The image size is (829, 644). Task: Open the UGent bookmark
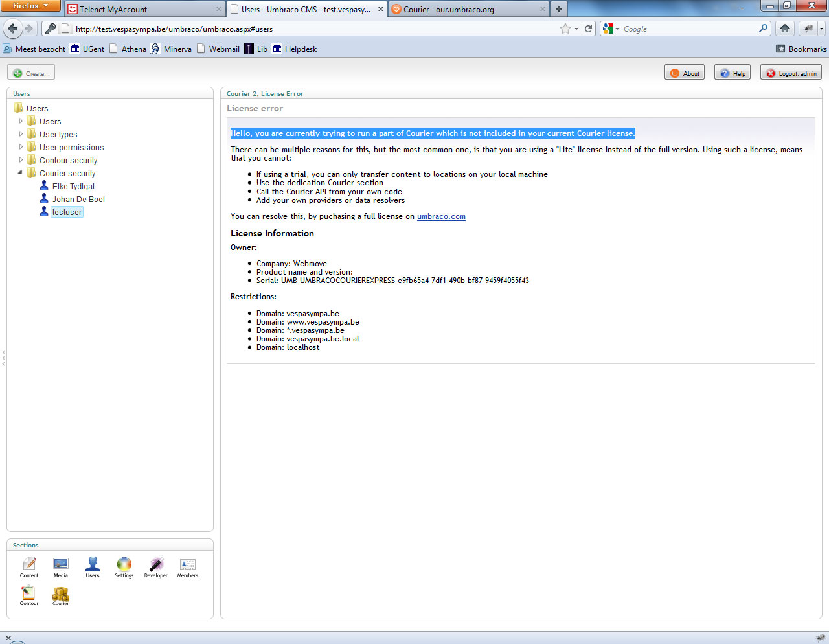(x=87, y=49)
